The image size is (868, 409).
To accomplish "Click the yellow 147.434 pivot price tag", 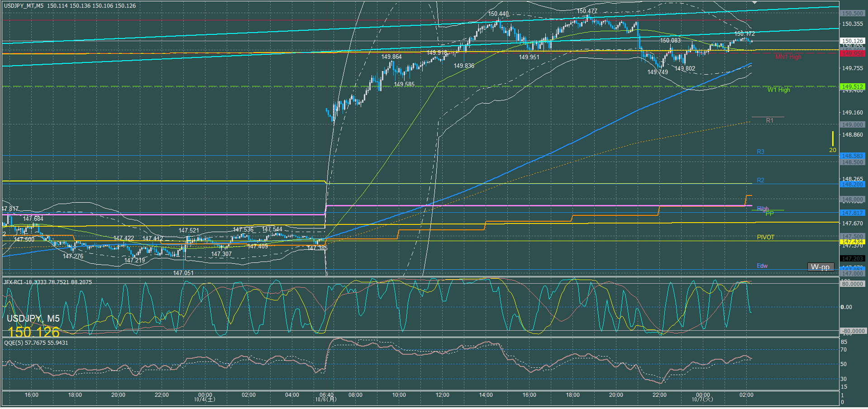I will click(x=852, y=242).
